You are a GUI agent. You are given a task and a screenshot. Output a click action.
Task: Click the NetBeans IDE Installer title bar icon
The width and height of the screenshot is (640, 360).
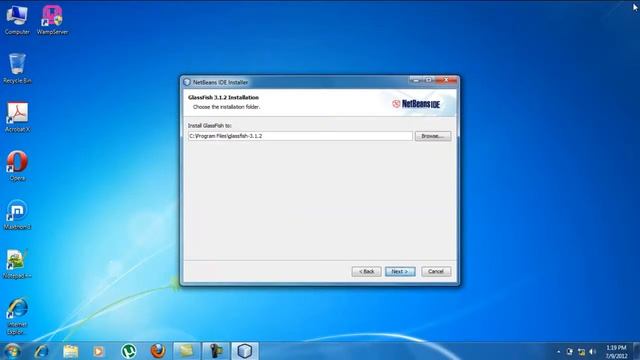[x=187, y=82]
